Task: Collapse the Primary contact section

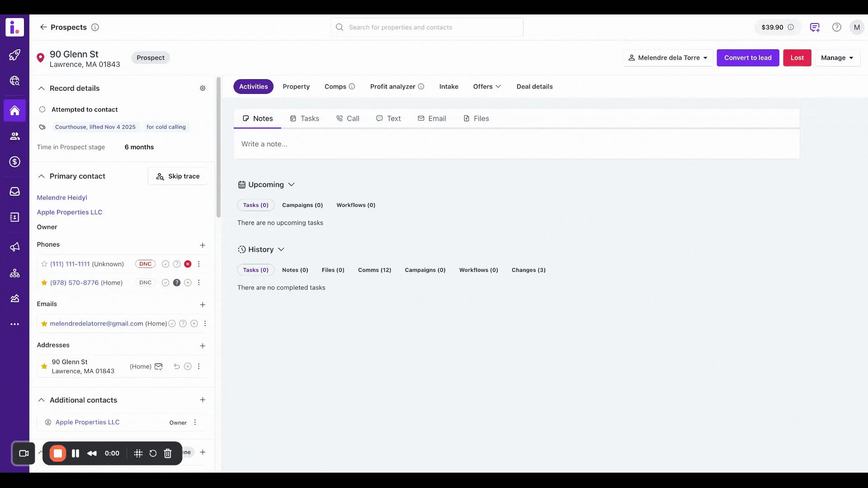Action: [41, 176]
